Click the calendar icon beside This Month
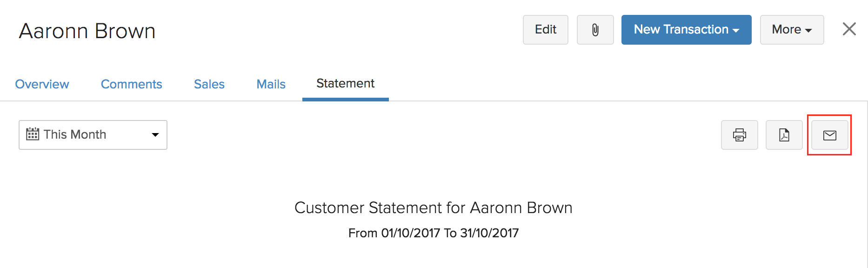868x268 pixels. pos(33,134)
